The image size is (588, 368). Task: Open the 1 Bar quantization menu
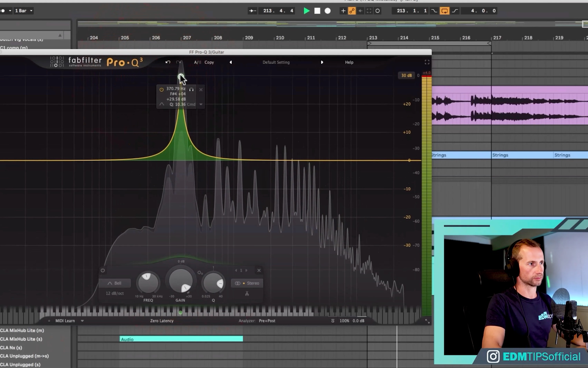(24, 11)
